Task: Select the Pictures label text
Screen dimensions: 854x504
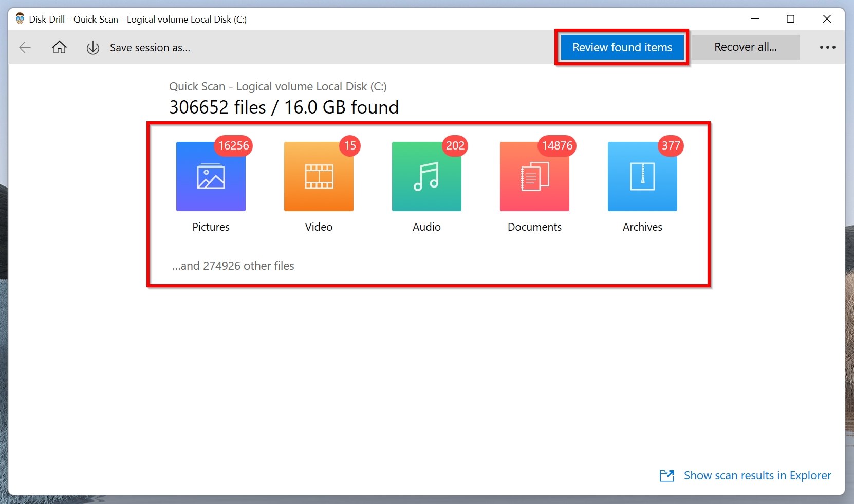Action: click(x=211, y=227)
